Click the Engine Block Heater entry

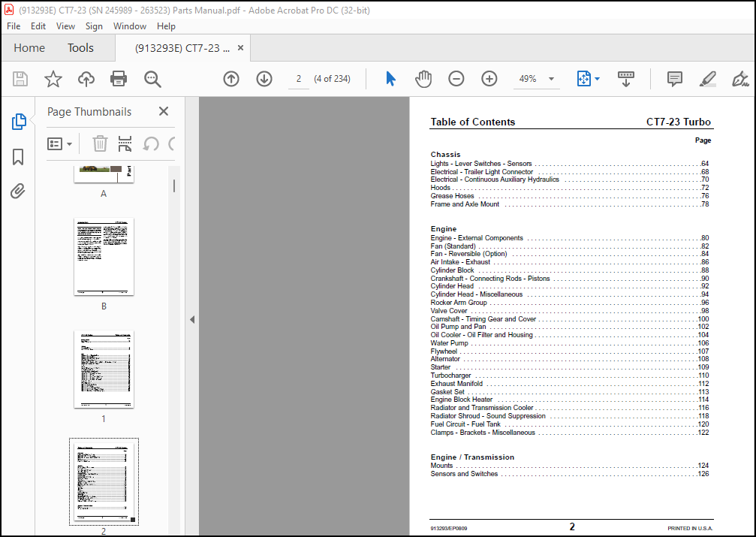tap(569, 400)
